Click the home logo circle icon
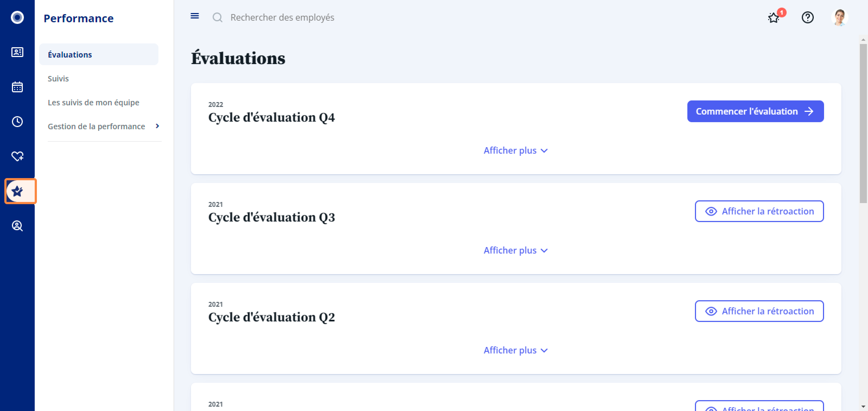This screenshot has height=411, width=868. click(x=17, y=17)
